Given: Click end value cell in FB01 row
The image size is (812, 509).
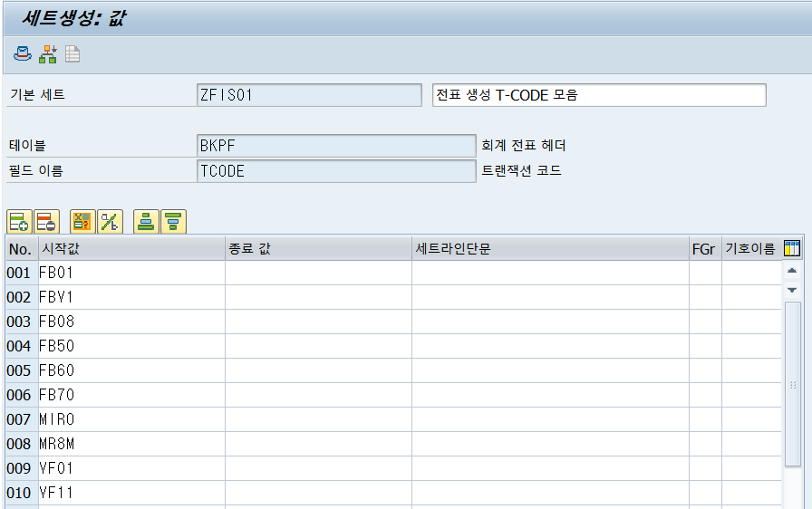Looking at the screenshot, I should click(x=318, y=273).
